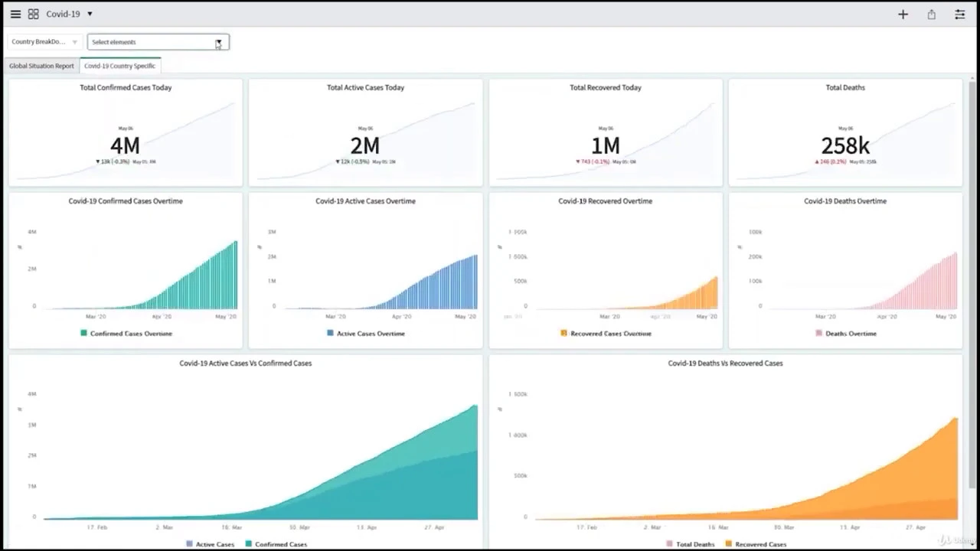Click the vertical scrollbar on right edge
980x551 pixels.
(972, 283)
